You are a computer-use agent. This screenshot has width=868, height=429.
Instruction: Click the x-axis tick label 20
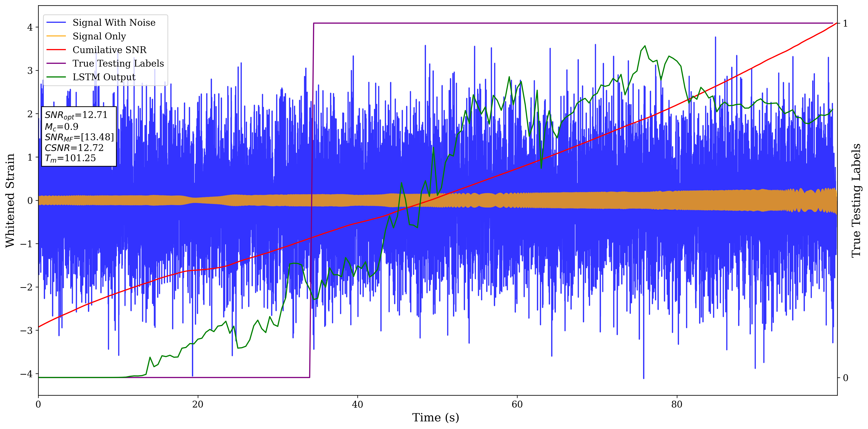pos(198,404)
